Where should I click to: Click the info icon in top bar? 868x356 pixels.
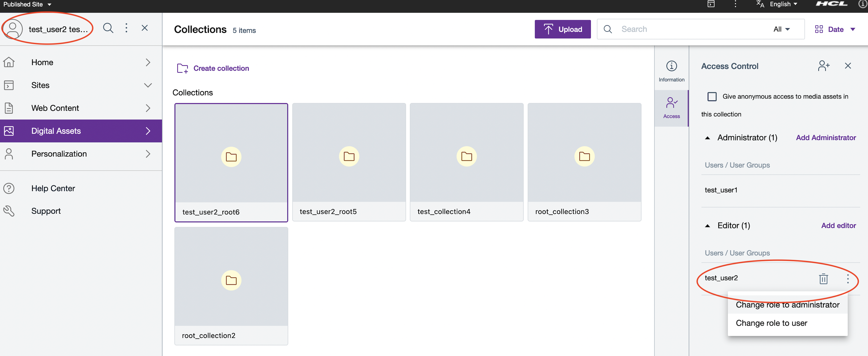click(863, 4)
